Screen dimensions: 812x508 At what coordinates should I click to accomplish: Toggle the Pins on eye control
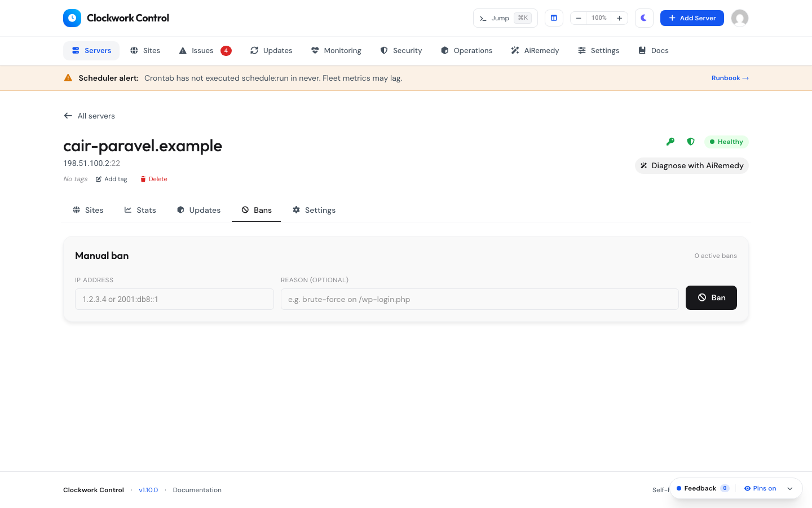(x=760, y=488)
